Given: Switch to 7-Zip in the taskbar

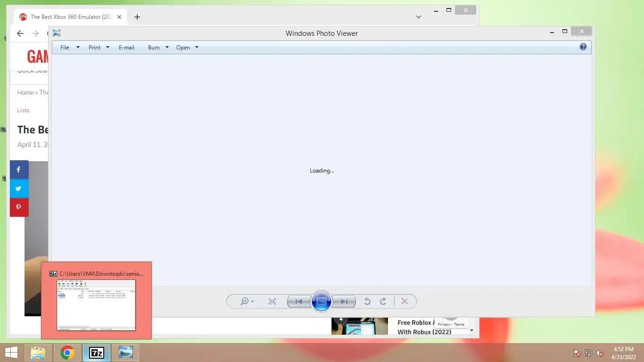Looking at the screenshot, I should (x=97, y=353).
